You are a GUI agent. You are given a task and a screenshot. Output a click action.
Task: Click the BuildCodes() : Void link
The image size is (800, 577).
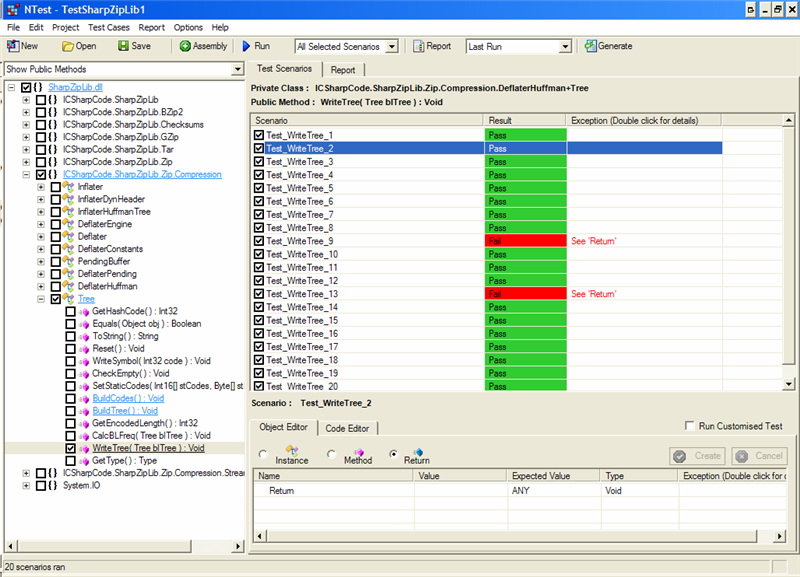click(128, 398)
